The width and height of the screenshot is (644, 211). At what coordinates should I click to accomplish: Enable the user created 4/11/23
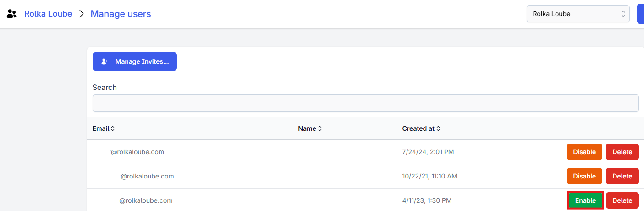585,200
